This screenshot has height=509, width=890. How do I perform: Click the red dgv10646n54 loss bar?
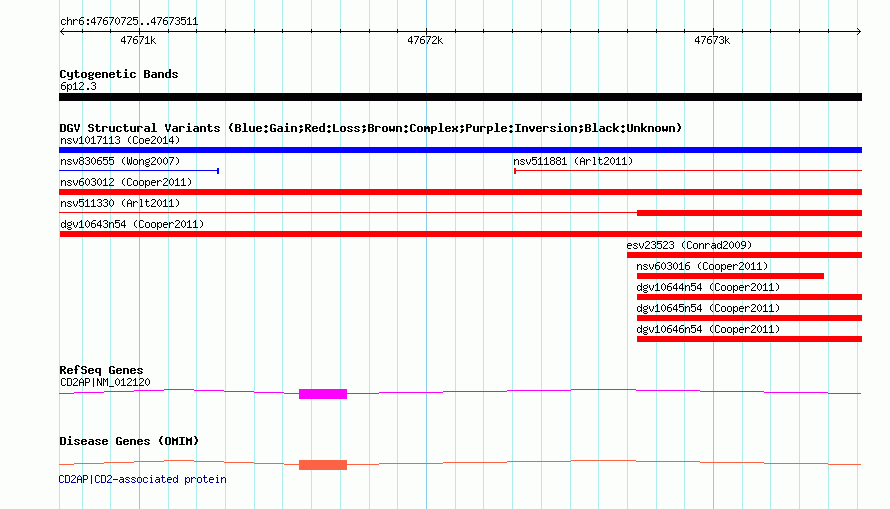[x=749, y=339]
